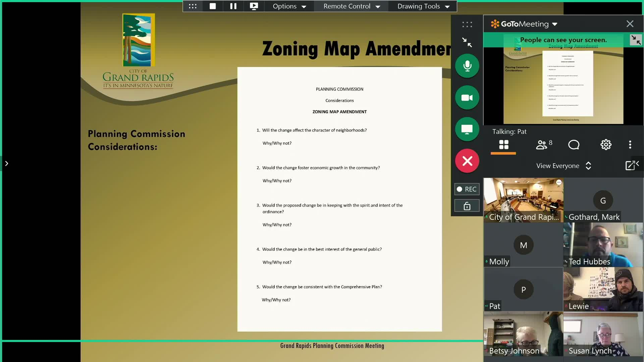The height and width of the screenshot is (362, 644).
Task: Open the settings gear icon
Action: pos(606,144)
